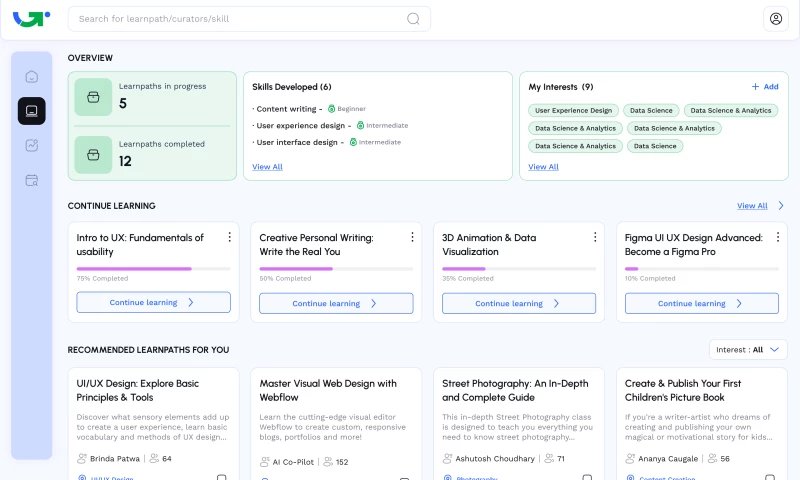Image resolution: width=800 pixels, height=480 pixels.
Task: Click the user profile avatar icon
Action: tap(775, 18)
